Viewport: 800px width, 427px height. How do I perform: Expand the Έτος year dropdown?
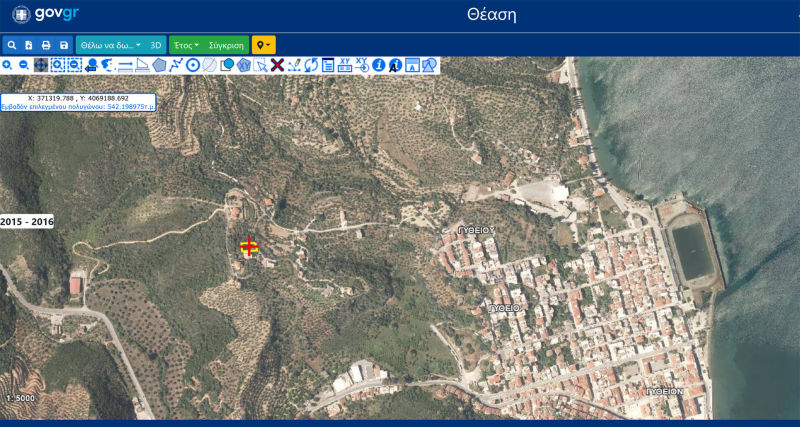pyautogui.click(x=186, y=45)
